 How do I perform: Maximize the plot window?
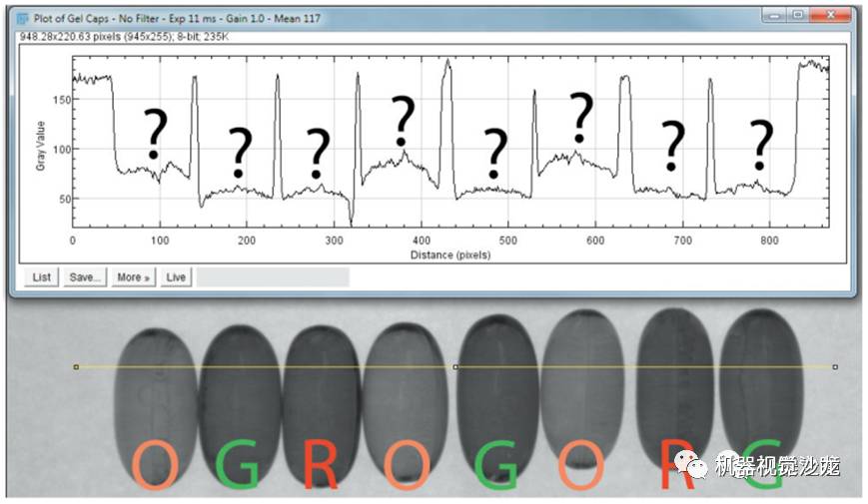798,16
